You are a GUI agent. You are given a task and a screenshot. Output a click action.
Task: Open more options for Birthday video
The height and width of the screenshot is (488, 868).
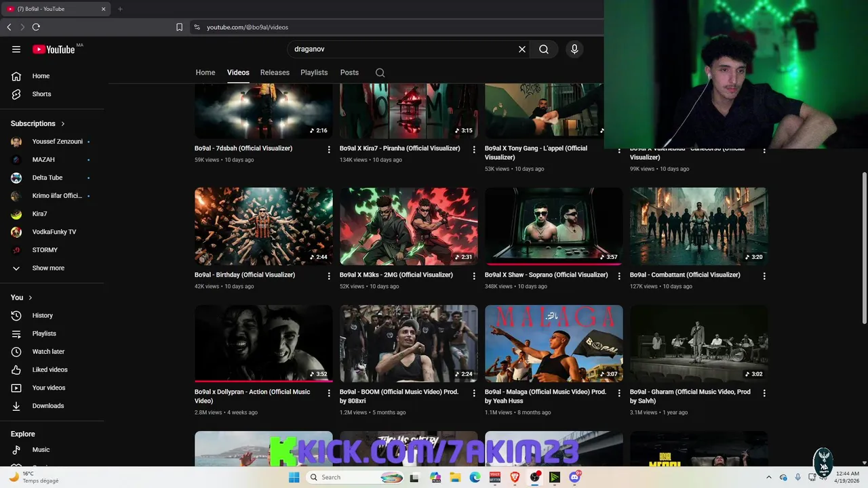(x=329, y=276)
